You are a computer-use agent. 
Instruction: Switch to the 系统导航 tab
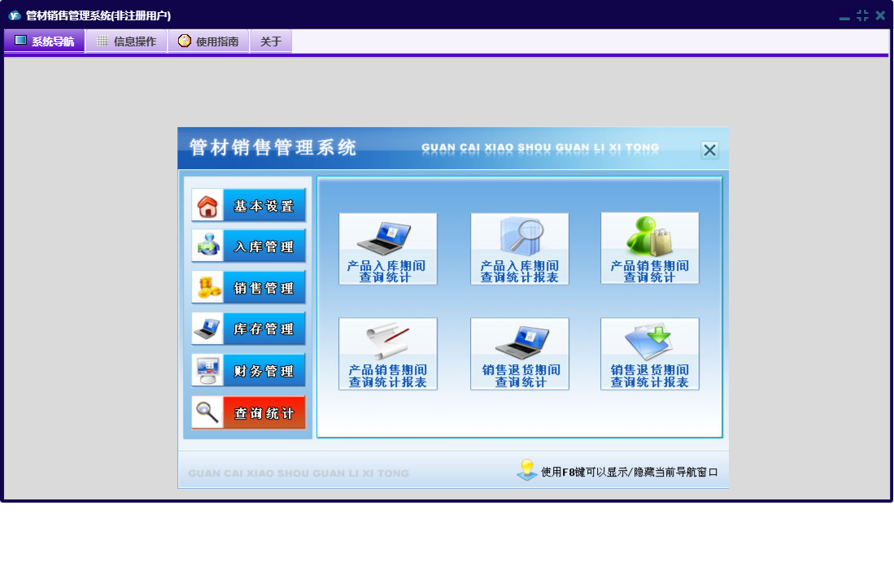(45, 41)
